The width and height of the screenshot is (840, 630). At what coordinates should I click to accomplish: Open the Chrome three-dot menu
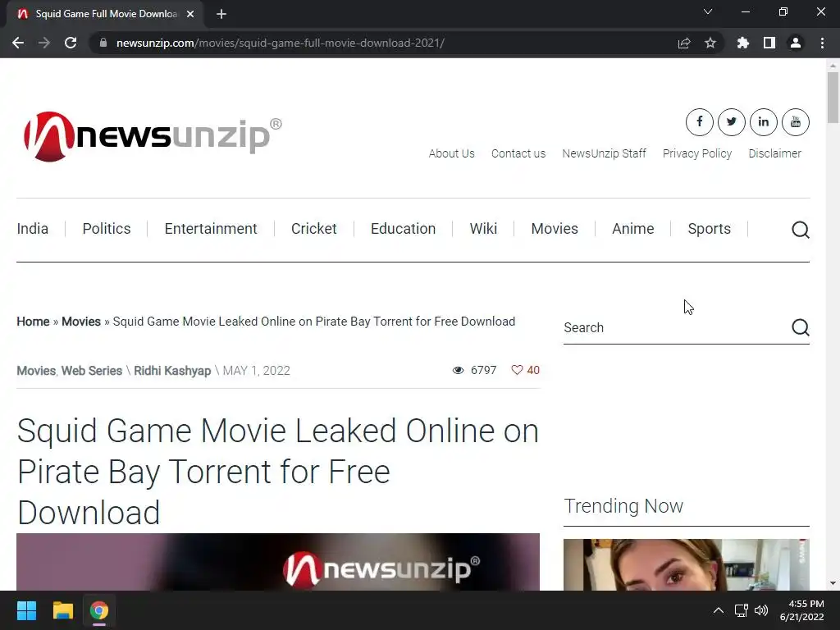click(822, 43)
